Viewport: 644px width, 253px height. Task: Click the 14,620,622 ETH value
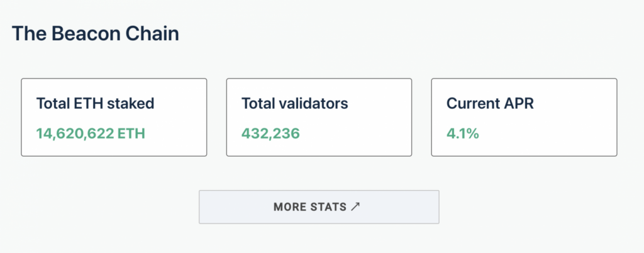tap(91, 133)
